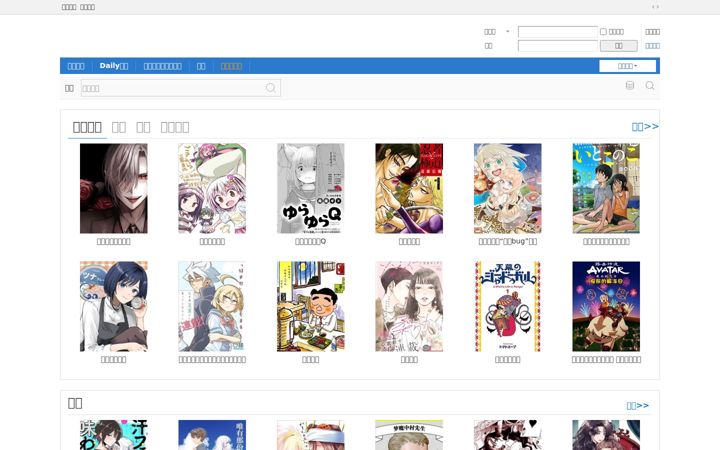Open the Daily item in the navigation bar
This screenshot has height=450, width=720.
coord(114,66)
